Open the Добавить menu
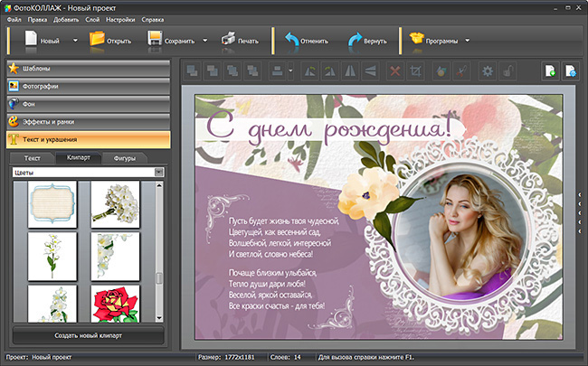Image resolution: width=588 pixels, height=366 pixels. pyautogui.click(x=66, y=20)
